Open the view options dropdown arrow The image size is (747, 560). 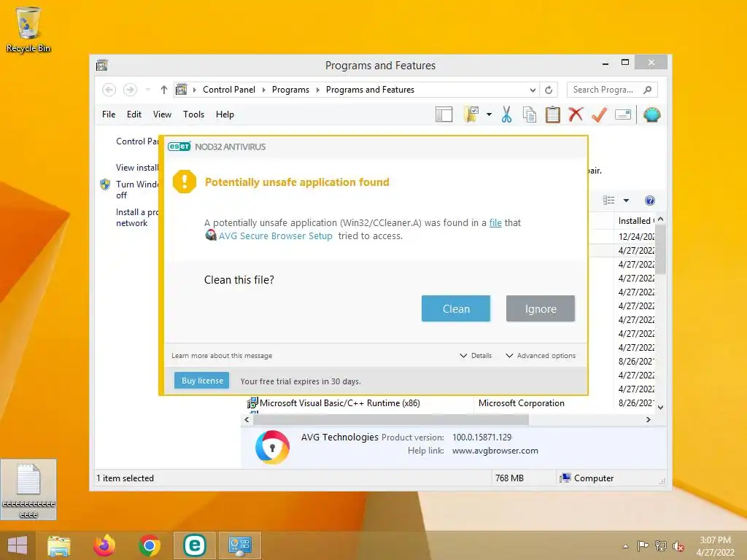point(626,201)
